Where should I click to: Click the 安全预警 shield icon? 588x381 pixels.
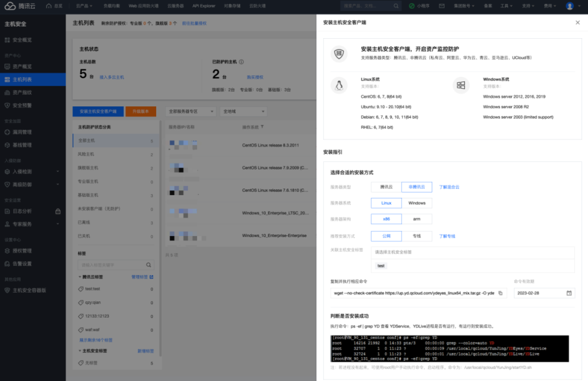[7, 106]
